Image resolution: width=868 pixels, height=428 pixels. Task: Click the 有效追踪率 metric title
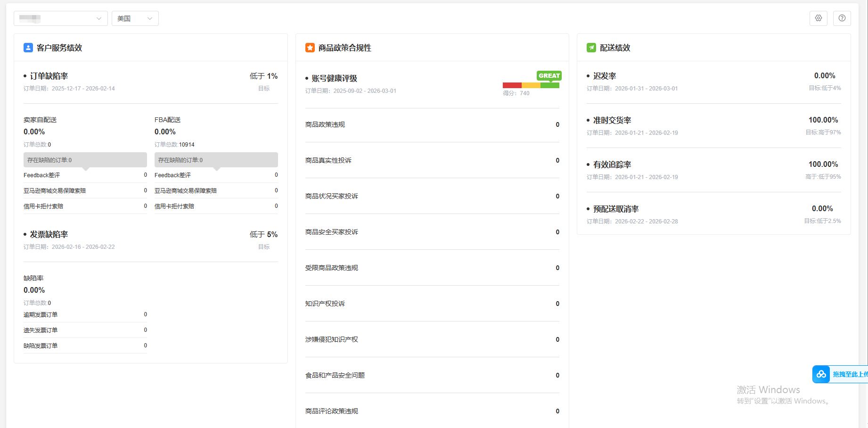click(x=612, y=165)
